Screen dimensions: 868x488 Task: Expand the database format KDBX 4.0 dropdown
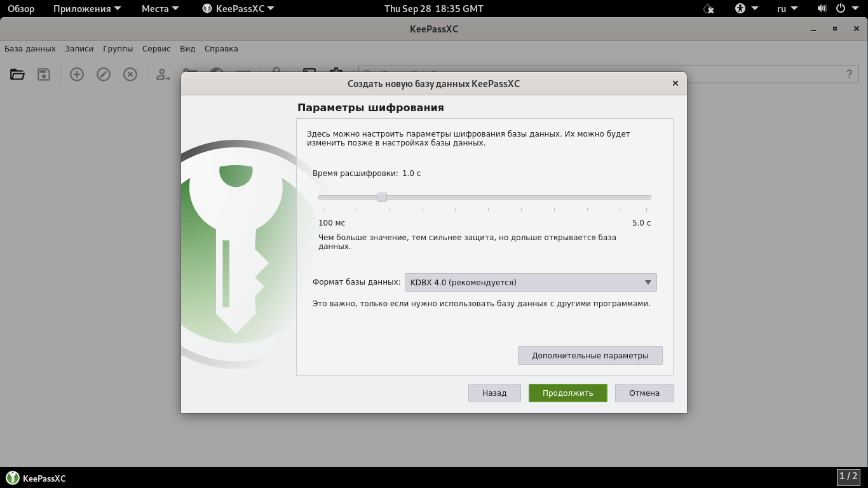(530, 282)
